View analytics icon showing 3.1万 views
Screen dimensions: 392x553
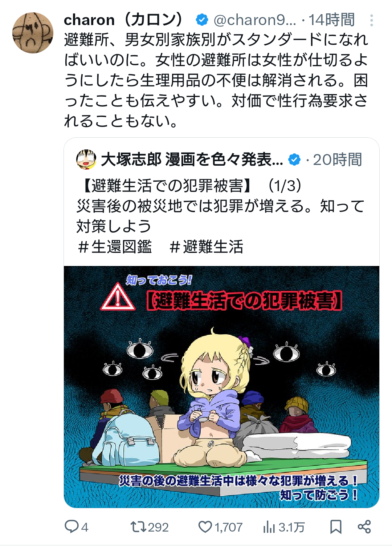click(269, 526)
